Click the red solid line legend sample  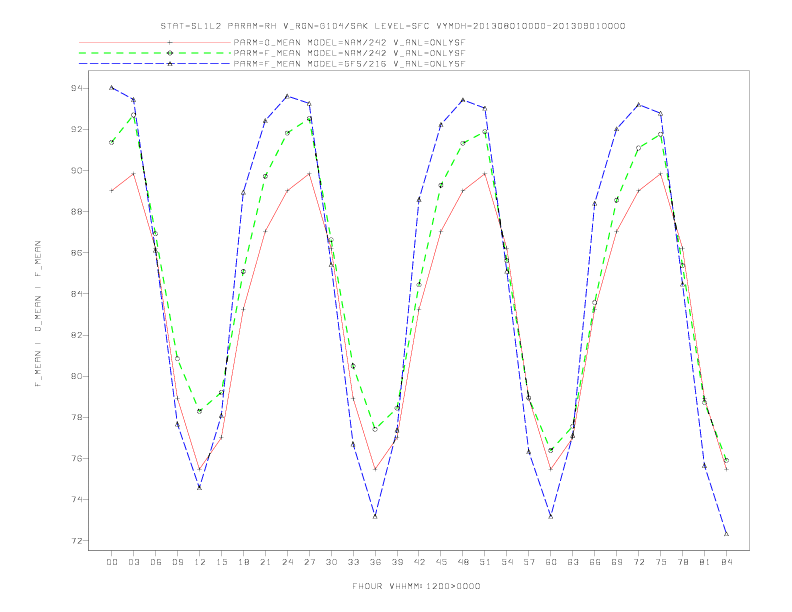tap(155, 42)
